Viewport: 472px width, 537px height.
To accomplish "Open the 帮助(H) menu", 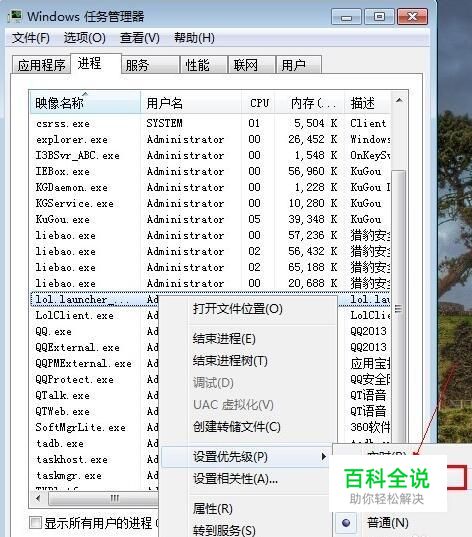I will [x=194, y=38].
